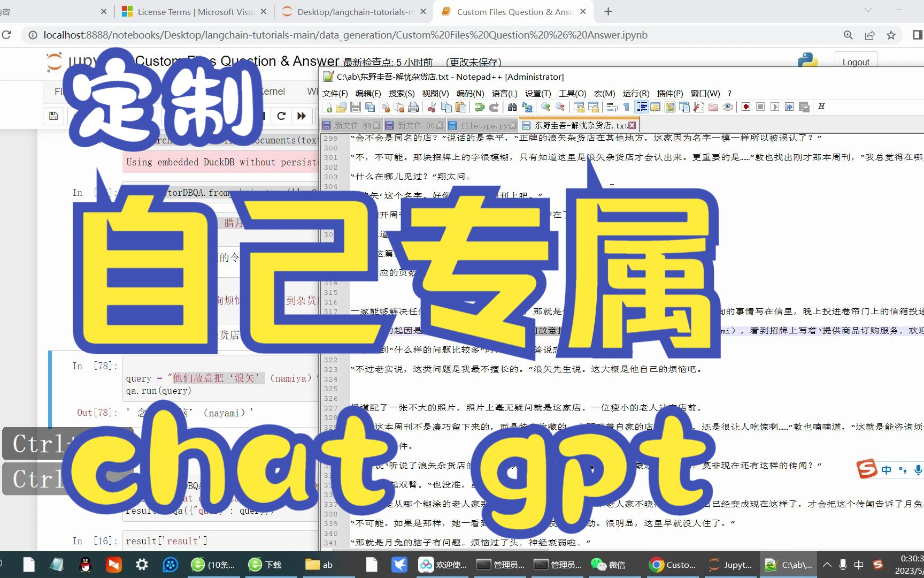Click the Save recorded macro icon
Image resolution: width=924 pixels, height=578 pixels.
[x=804, y=107]
